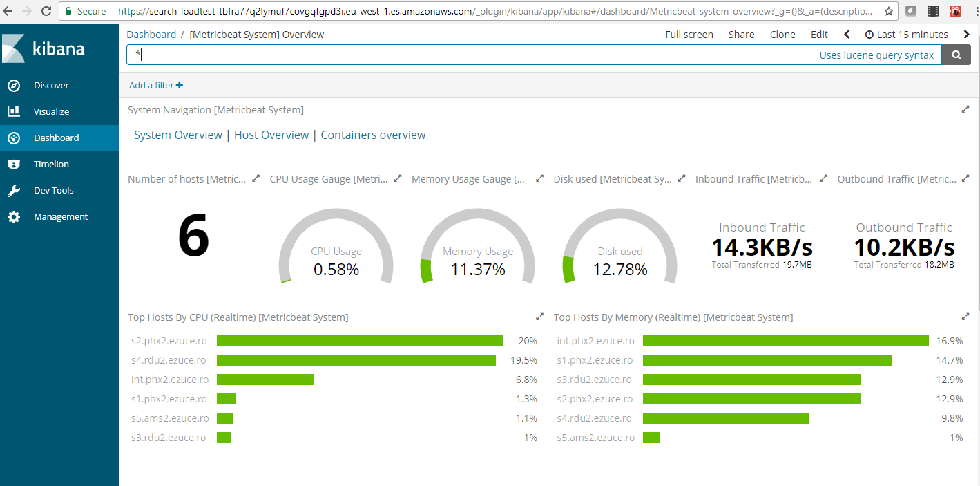980x486 pixels.
Task: Expand the Number of hosts panel
Action: coord(256,178)
